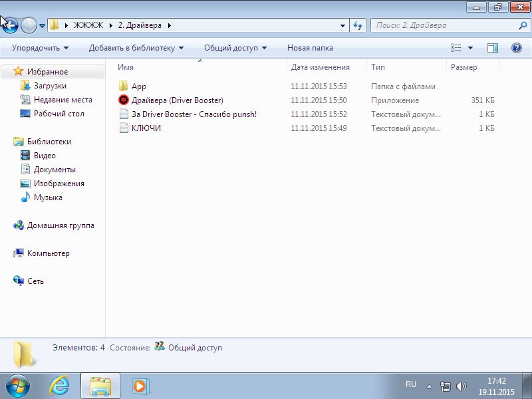Toggle the preview pane button
Screen dimensions: 532x399
(x=492, y=48)
